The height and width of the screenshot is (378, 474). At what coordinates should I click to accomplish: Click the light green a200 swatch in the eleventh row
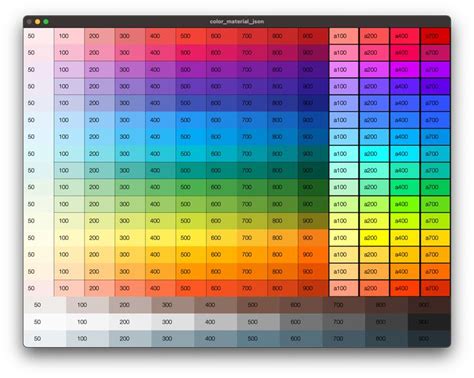tap(374, 204)
